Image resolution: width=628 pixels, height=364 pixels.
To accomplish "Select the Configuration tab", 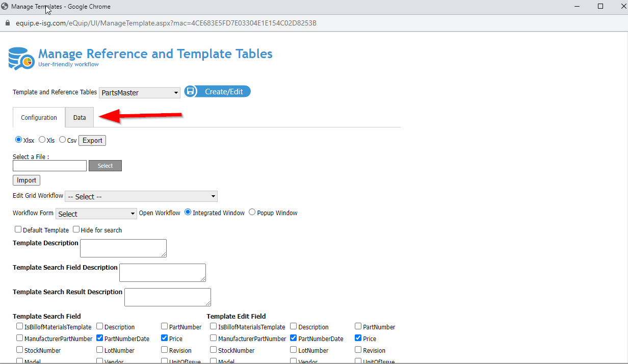I will point(38,117).
